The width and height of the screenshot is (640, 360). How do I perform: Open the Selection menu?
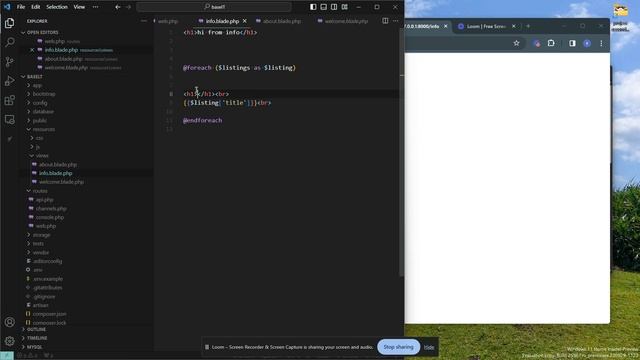pos(57,7)
